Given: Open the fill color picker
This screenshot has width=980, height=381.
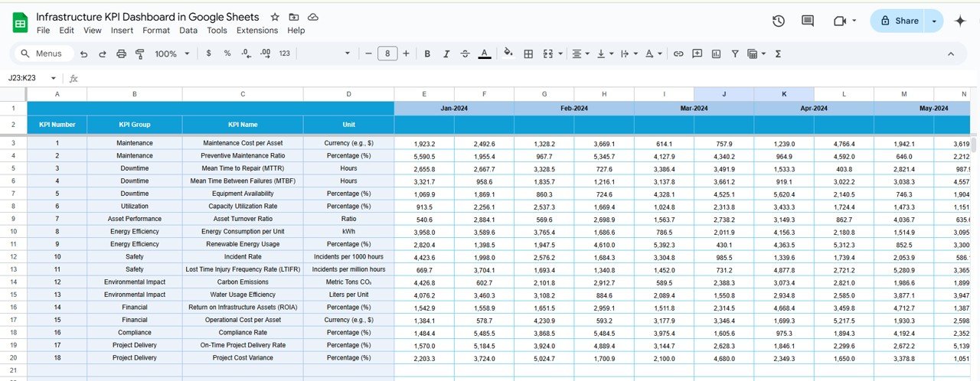Looking at the screenshot, I should pyautogui.click(x=508, y=54).
